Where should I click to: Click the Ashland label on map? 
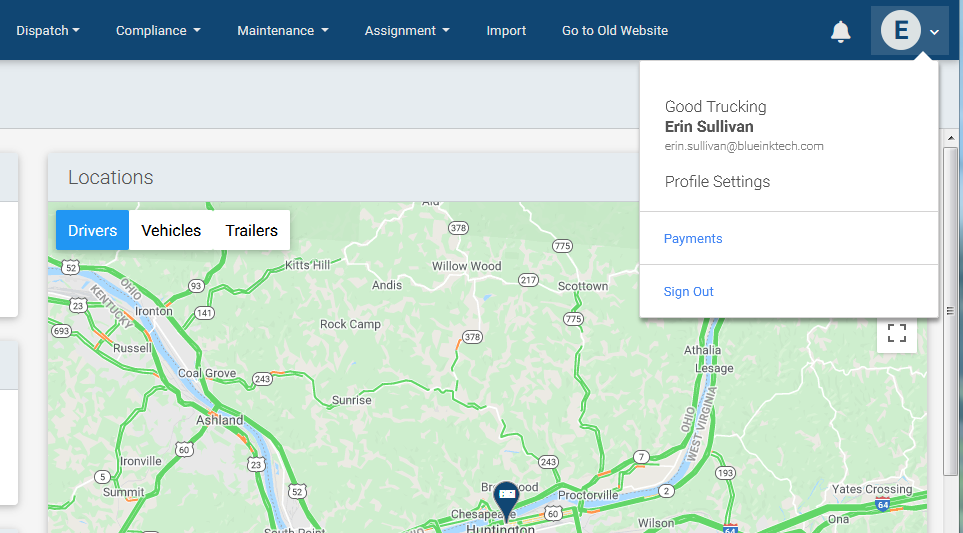pyautogui.click(x=219, y=421)
